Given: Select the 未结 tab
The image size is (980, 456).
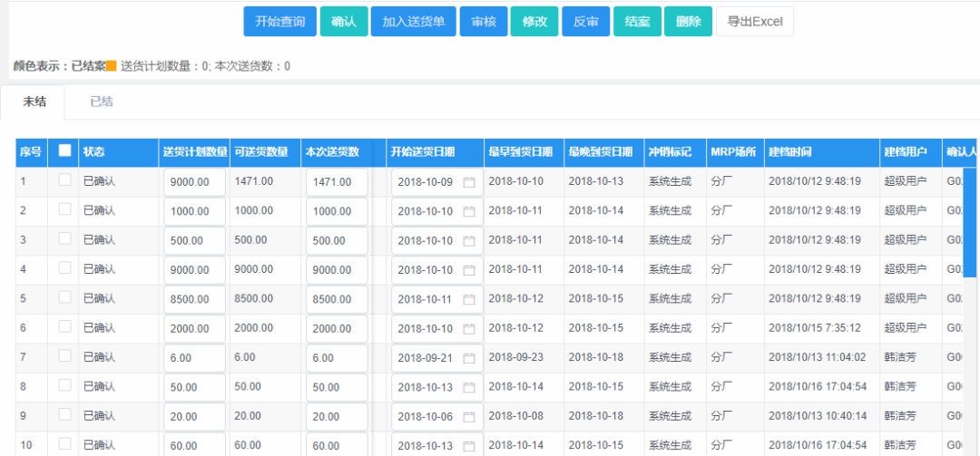Looking at the screenshot, I should pos(34,102).
